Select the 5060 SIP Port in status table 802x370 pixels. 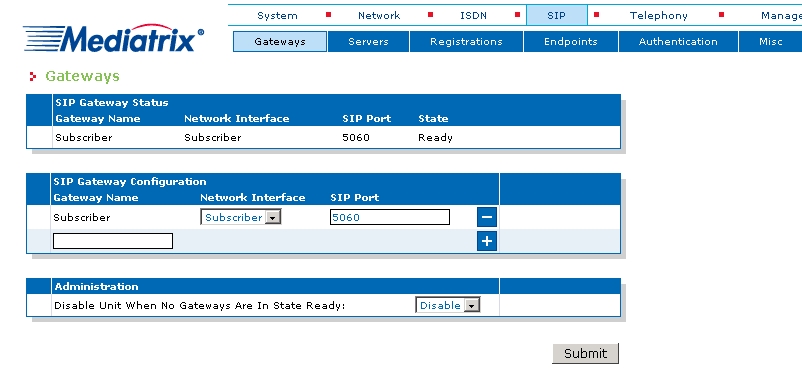pos(356,138)
